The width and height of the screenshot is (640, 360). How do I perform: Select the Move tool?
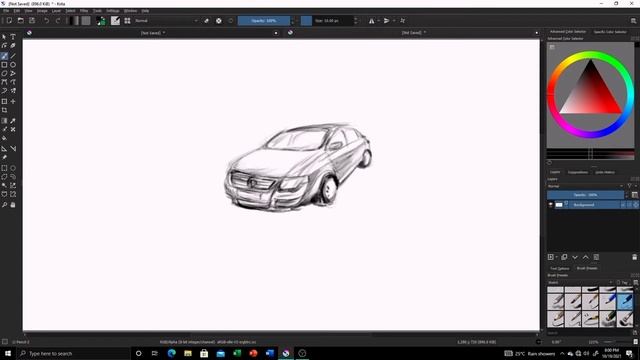pyautogui.click(x=13, y=101)
